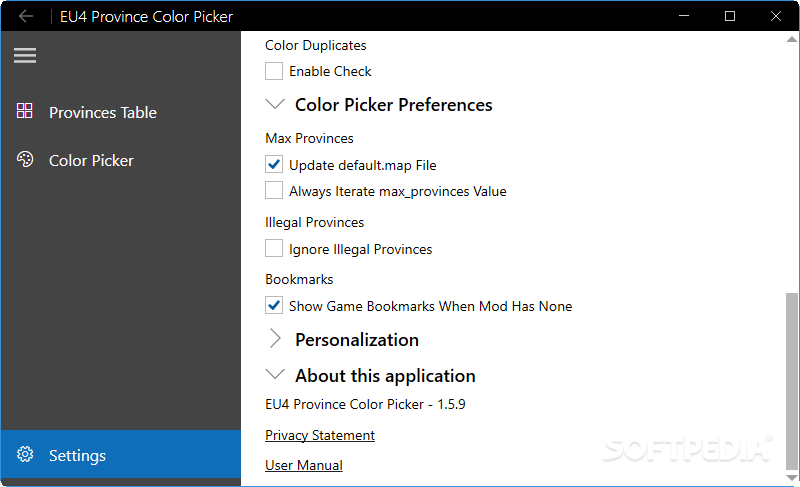
Task: Uncheck Update default.map File
Action: click(x=274, y=165)
